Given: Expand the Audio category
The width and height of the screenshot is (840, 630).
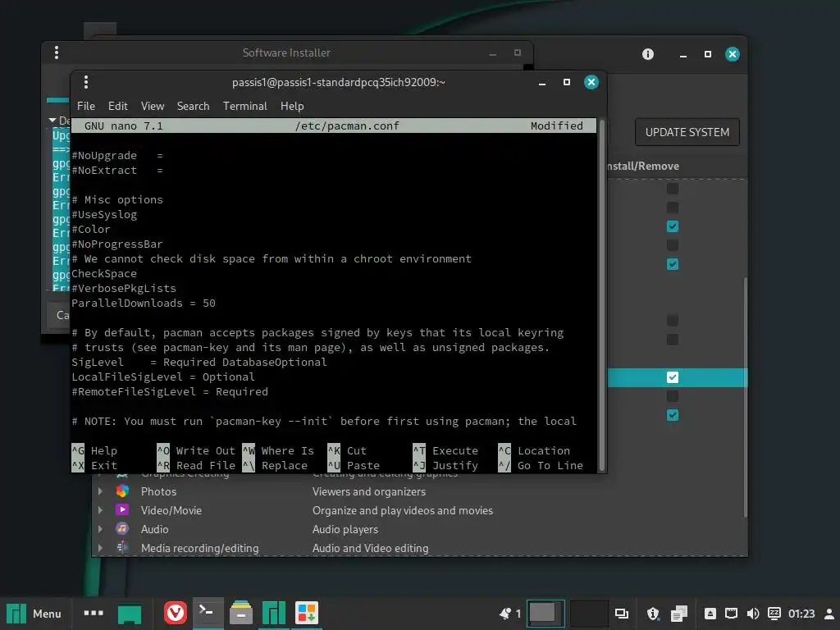Looking at the screenshot, I should pyautogui.click(x=100, y=529).
